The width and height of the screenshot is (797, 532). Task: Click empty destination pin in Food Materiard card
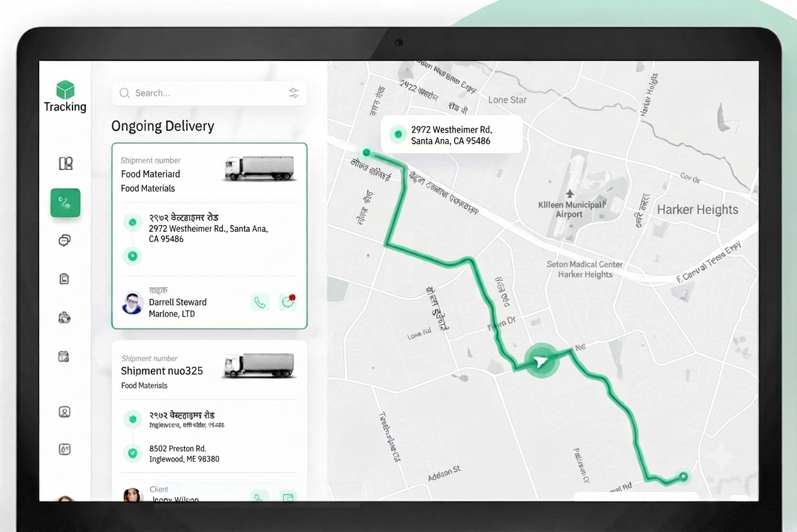(x=132, y=256)
